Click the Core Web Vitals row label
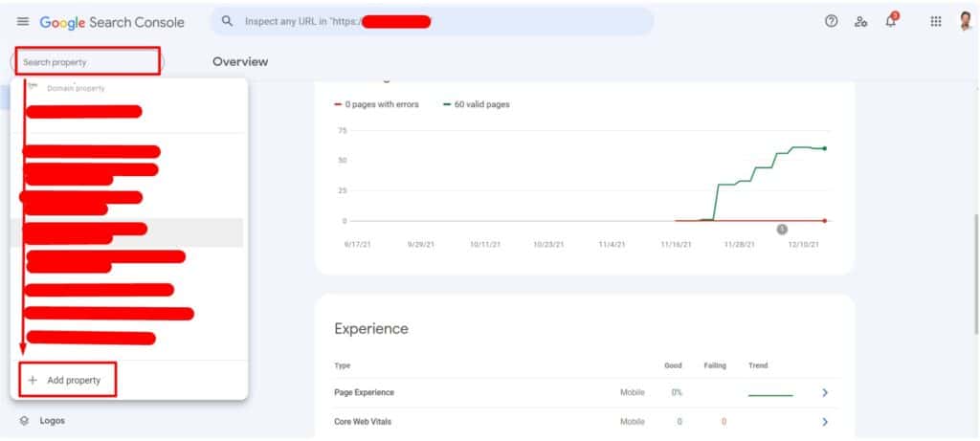980x441 pixels. pos(363,422)
